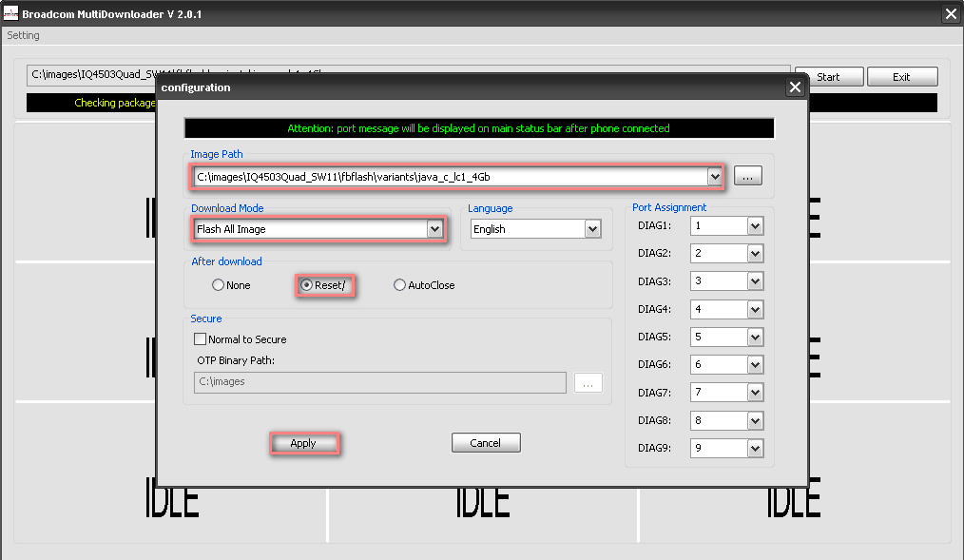
Task: Click the Image Path label
Action: pos(217,154)
